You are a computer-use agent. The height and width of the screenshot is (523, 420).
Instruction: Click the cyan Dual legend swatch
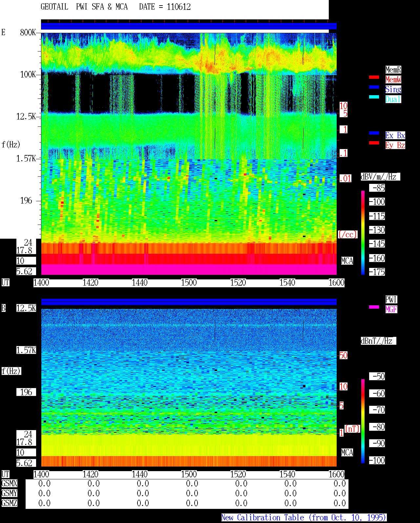(374, 97)
